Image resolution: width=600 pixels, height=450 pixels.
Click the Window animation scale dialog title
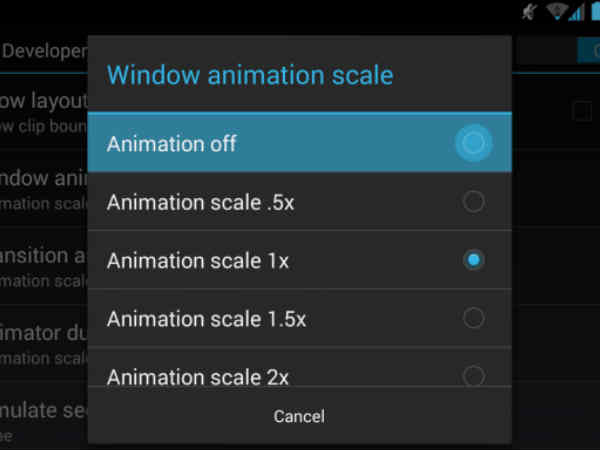(250, 75)
